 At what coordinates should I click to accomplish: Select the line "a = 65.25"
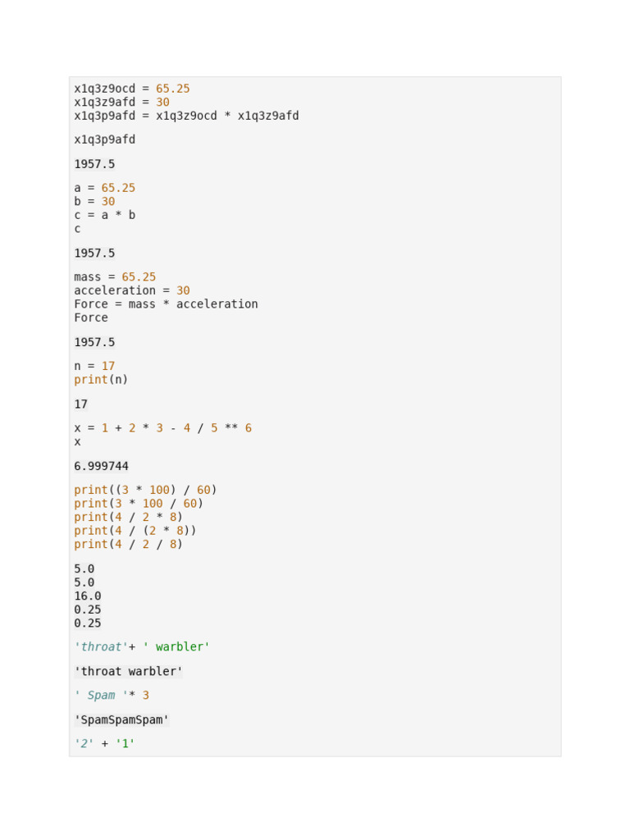(104, 188)
